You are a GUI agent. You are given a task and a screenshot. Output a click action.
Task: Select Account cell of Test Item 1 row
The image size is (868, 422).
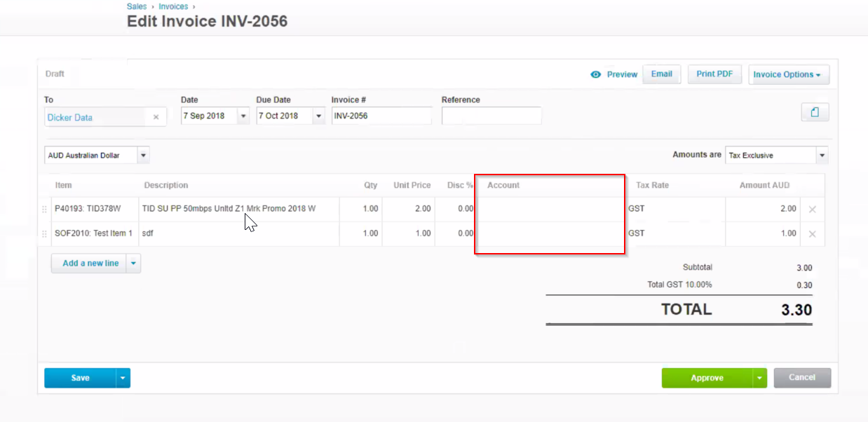[x=550, y=233]
